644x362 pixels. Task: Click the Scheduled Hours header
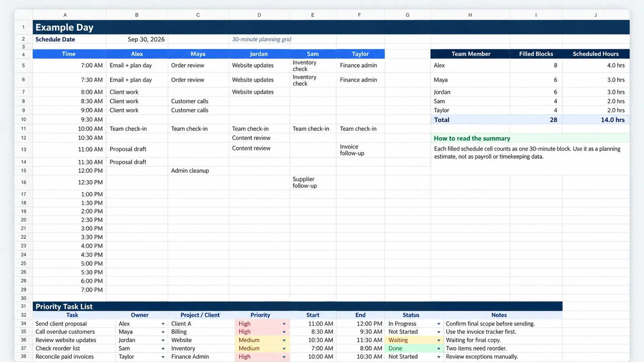pos(596,54)
